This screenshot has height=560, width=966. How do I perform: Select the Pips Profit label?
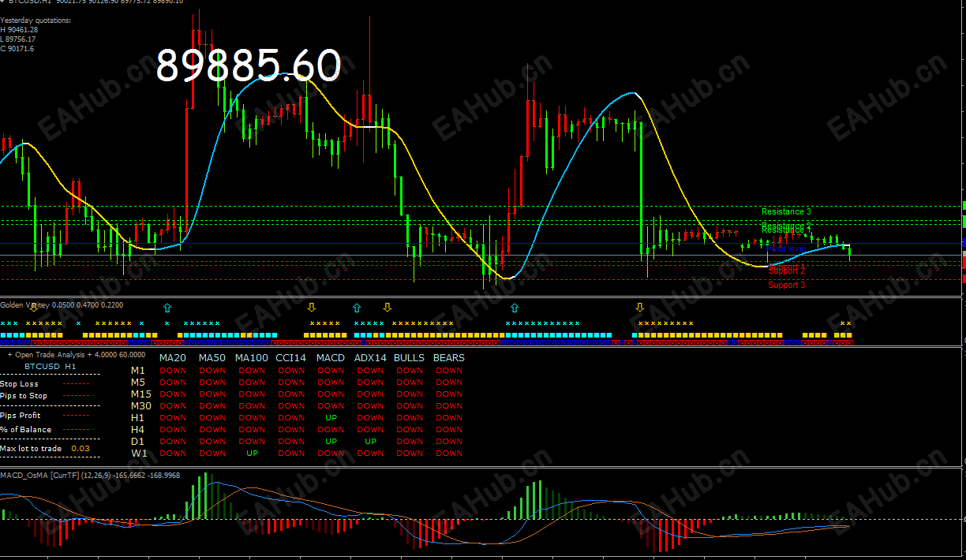(21, 415)
